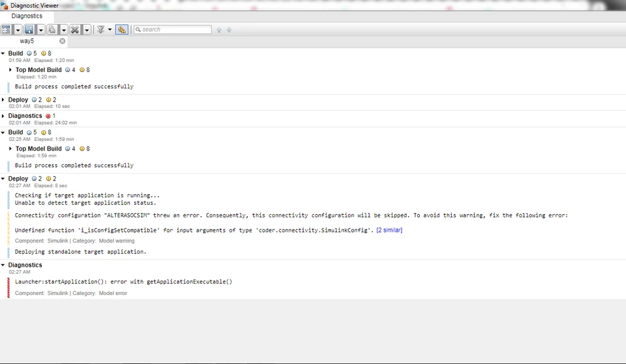Expand the first Deploy section at 02:01 AM
This screenshot has height=364, width=626.
pos(3,100)
